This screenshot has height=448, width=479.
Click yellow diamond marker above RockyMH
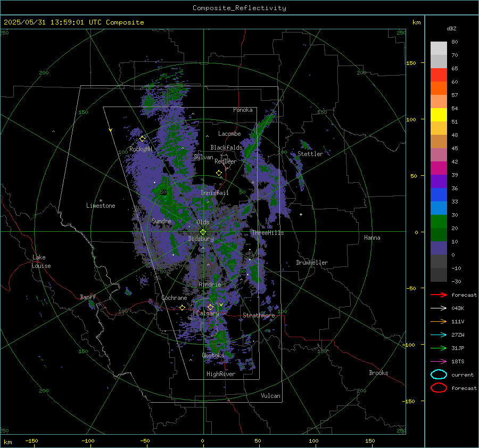click(142, 139)
